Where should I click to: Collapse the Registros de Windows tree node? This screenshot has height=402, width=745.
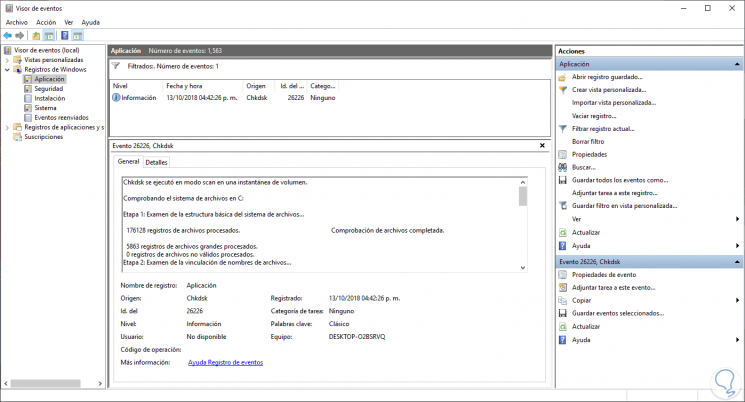(5, 69)
